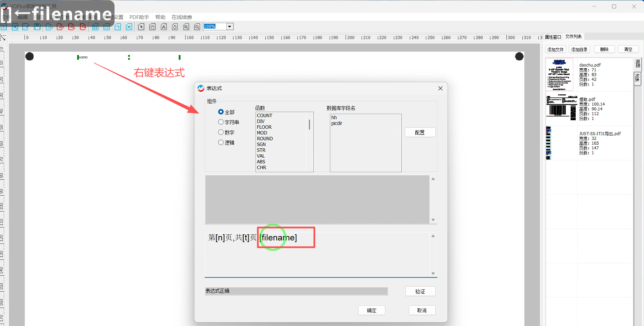Select the hh database field
The width and height of the screenshot is (644, 326).
click(x=334, y=117)
